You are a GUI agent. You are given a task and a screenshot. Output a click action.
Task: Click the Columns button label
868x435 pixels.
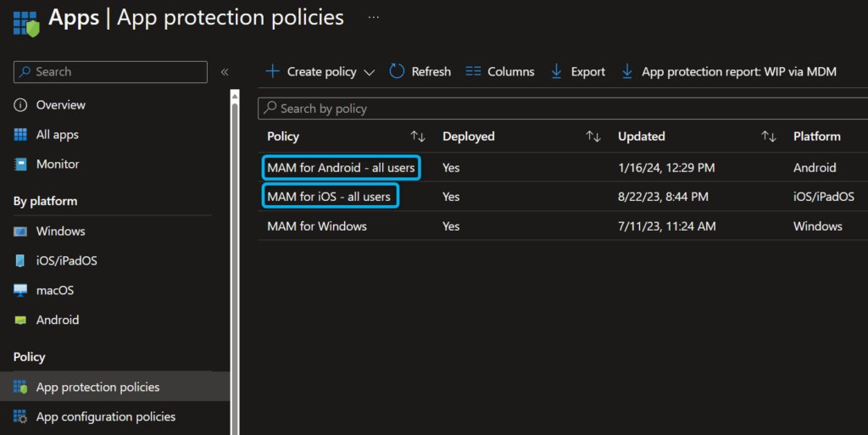click(511, 71)
